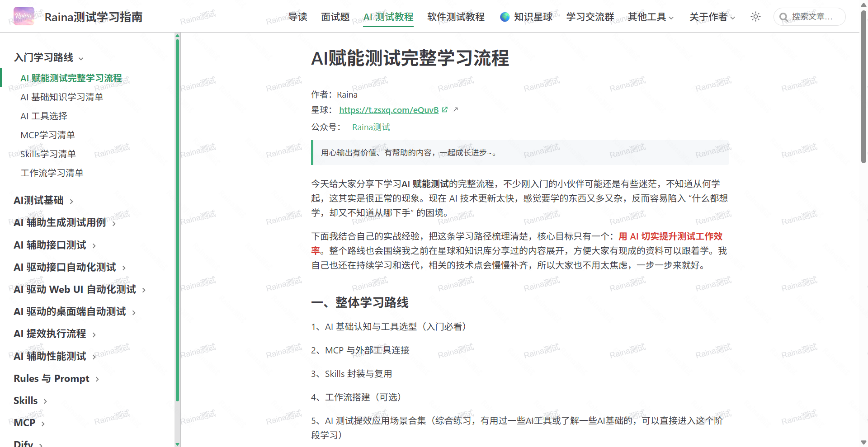Click the page vertical scrollbar thumb
This screenshot has width=868, height=447.
863,86
